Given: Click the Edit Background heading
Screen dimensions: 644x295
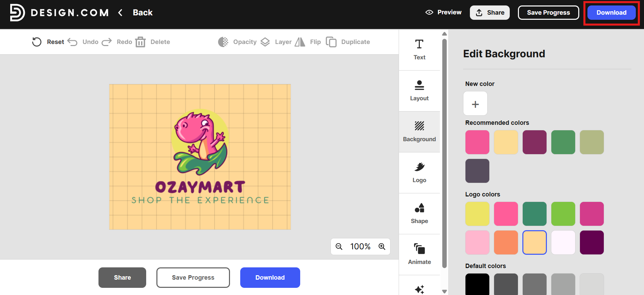Looking at the screenshot, I should (504, 54).
